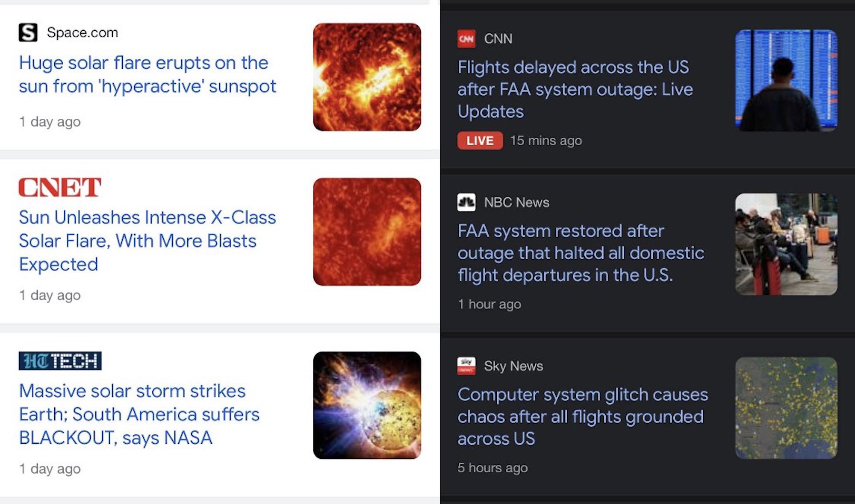The width and height of the screenshot is (855, 504).
Task: Open 'Computer system glitch causes chaos' article
Action: tap(582, 416)
